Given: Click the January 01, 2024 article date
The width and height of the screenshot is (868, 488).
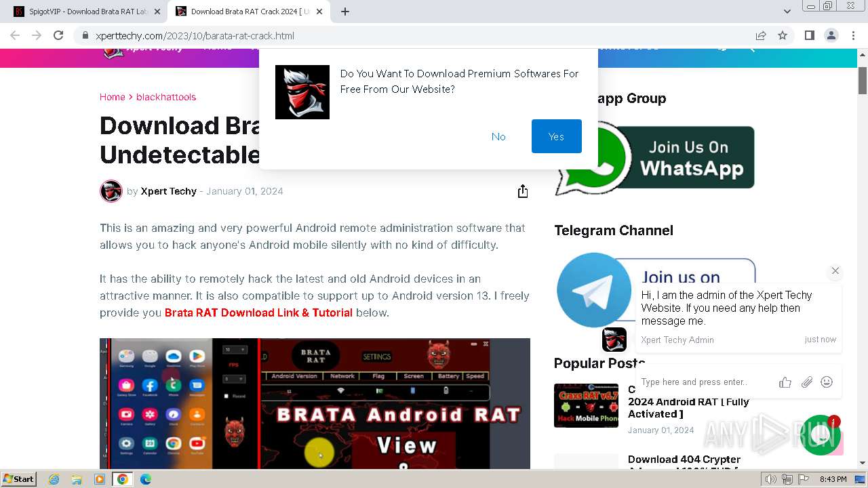Looking at the screenshot, I should pyautogui.click(x=245, y=191).
